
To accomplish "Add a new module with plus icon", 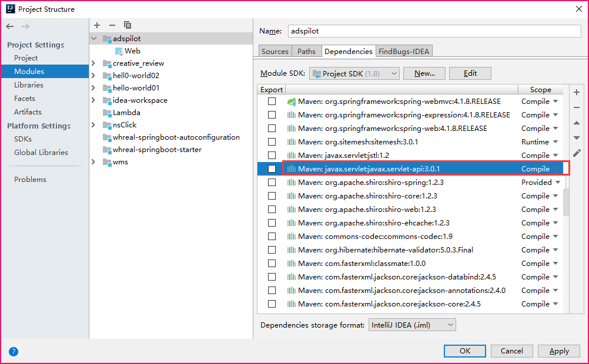I will pos(97,25).
